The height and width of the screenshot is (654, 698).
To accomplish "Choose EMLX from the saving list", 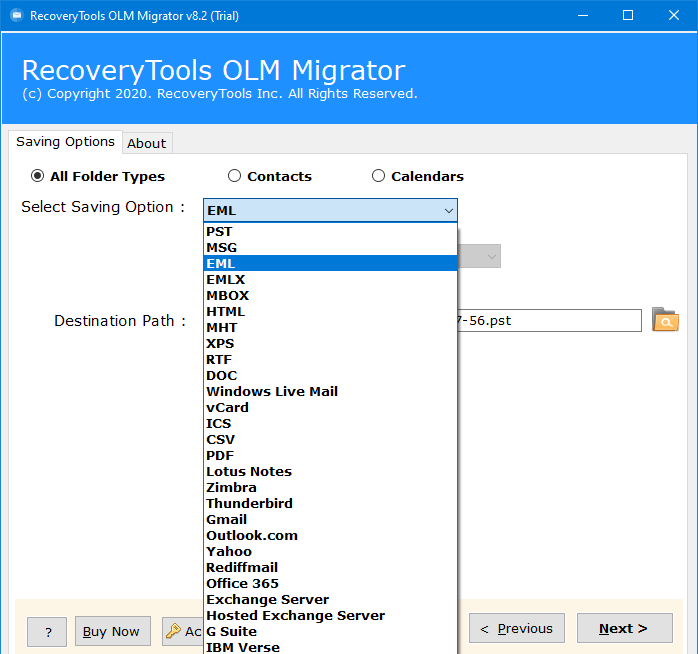I will click(x=330, y=280).
